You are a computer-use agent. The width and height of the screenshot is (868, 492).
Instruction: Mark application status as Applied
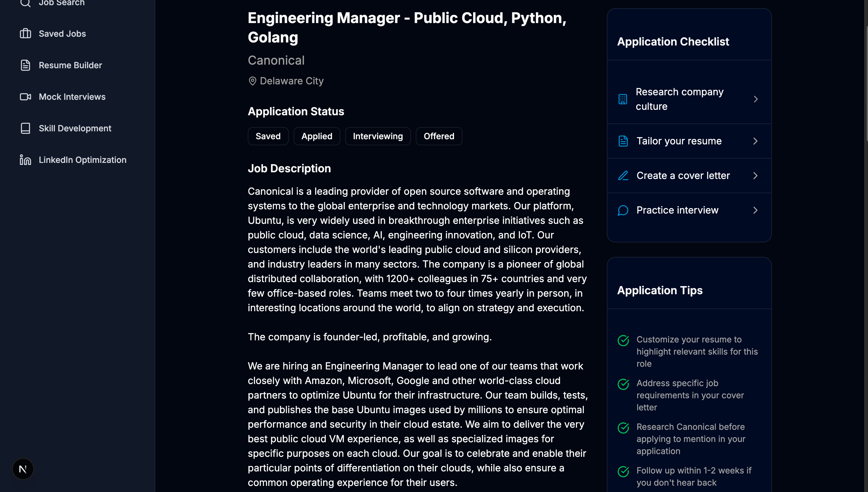(317, 136)
